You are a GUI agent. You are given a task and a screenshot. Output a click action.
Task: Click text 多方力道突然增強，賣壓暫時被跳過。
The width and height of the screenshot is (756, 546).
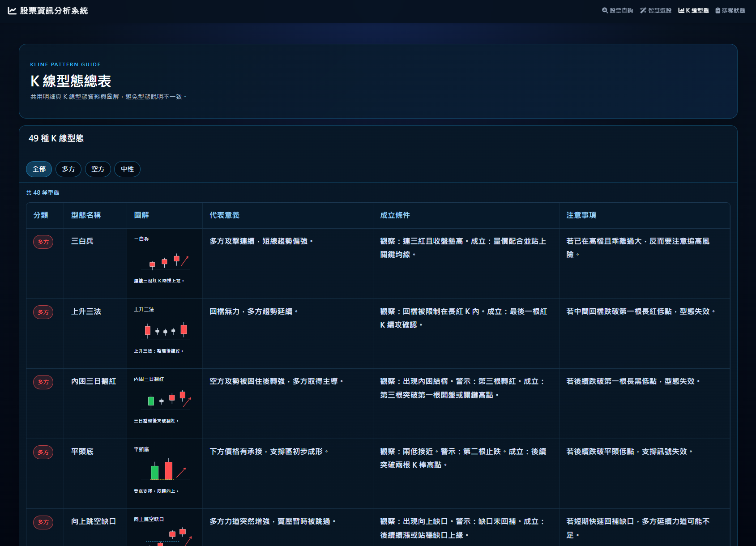pyautogui.click(x=273, y=521)
